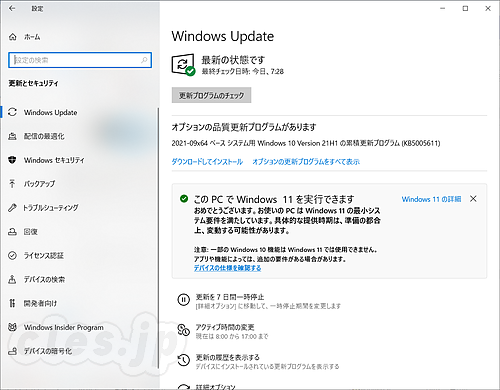The height and width of the screenshot is (390, 500).
Task: Click the Windows Update sync arrows icon in sidebar
Action: coord(12,112)
